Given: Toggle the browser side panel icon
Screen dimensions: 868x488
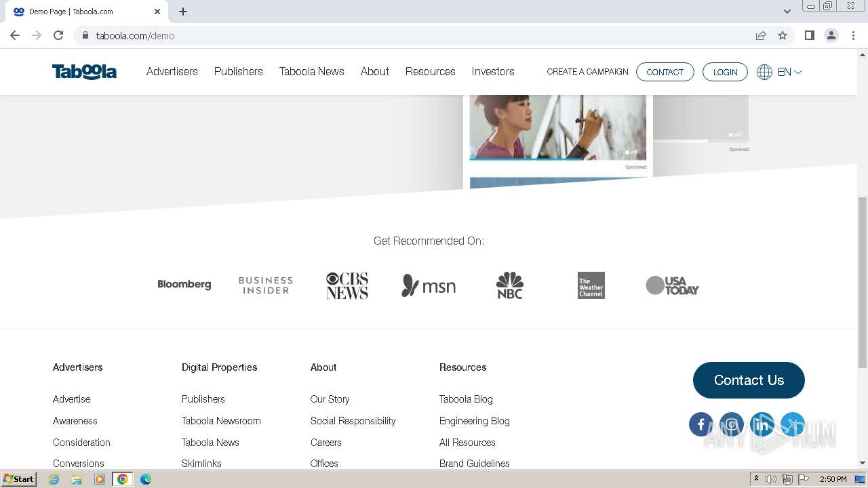Looking at the screenshot, I should (809, 35).
